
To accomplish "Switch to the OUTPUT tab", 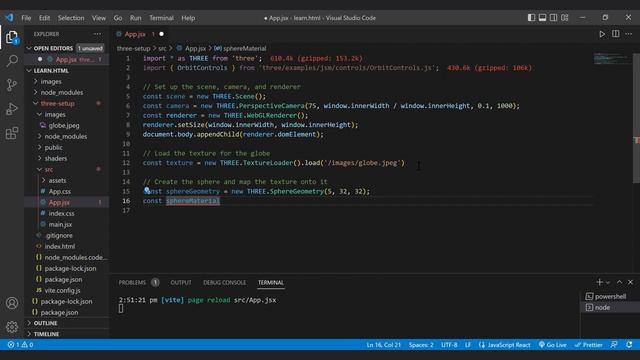I will (x=181, y=282).
